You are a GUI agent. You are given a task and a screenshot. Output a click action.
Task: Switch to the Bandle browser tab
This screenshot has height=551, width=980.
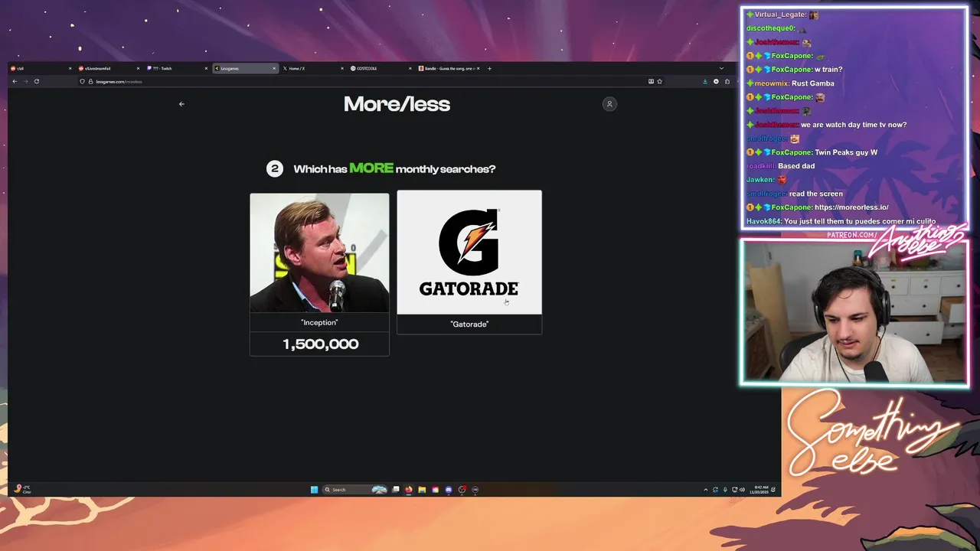point(448,68)
